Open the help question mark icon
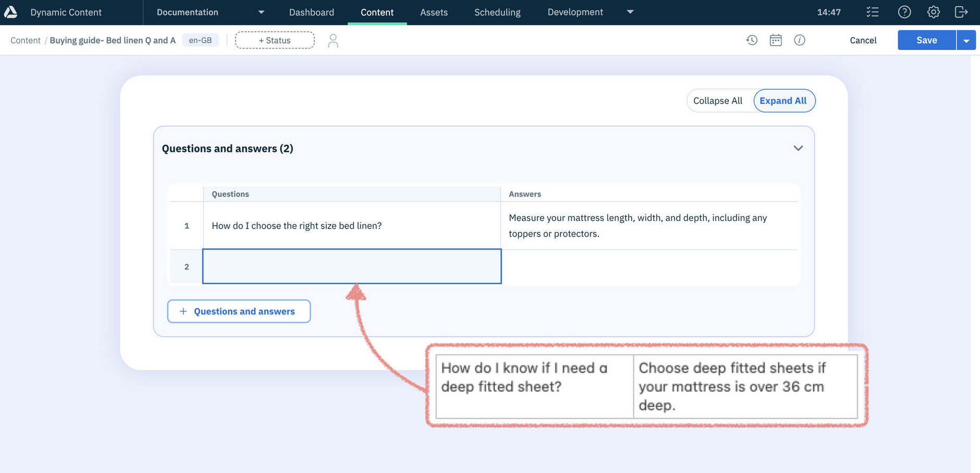 904,12
